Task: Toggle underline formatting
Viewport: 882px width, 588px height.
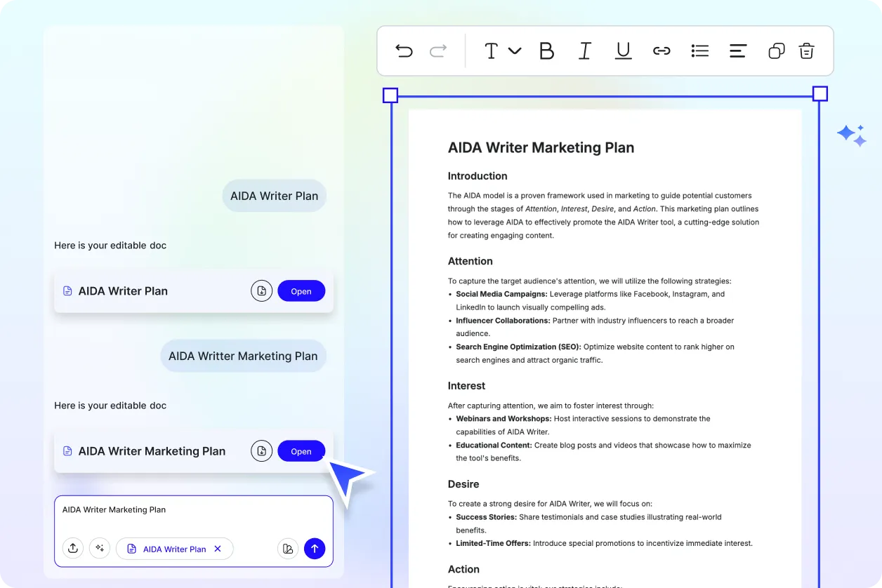Action: (623, 51)
